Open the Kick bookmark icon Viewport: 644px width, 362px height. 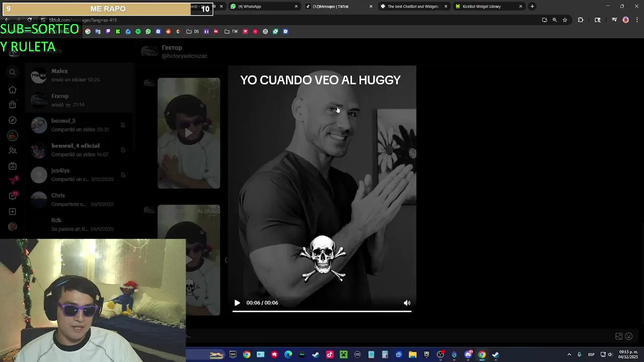click(x=118, y=31)
